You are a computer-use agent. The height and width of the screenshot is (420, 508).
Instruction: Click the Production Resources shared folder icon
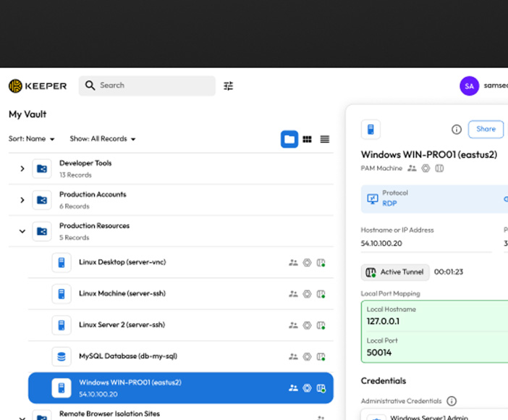point(42,231)
